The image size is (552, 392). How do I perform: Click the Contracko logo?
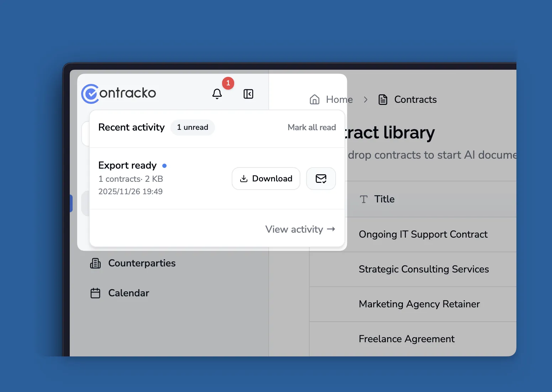(x=119, y=93)
